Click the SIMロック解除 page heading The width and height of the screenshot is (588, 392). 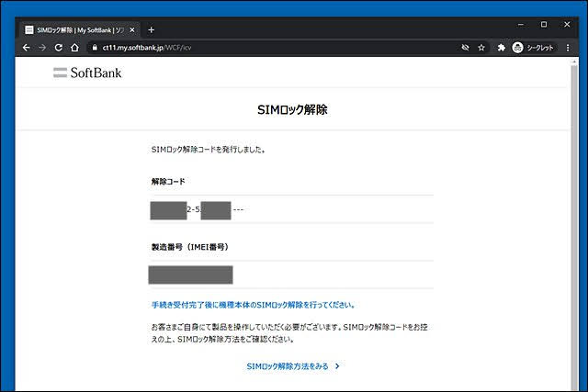pyautogui.click(x=292, y=110)
